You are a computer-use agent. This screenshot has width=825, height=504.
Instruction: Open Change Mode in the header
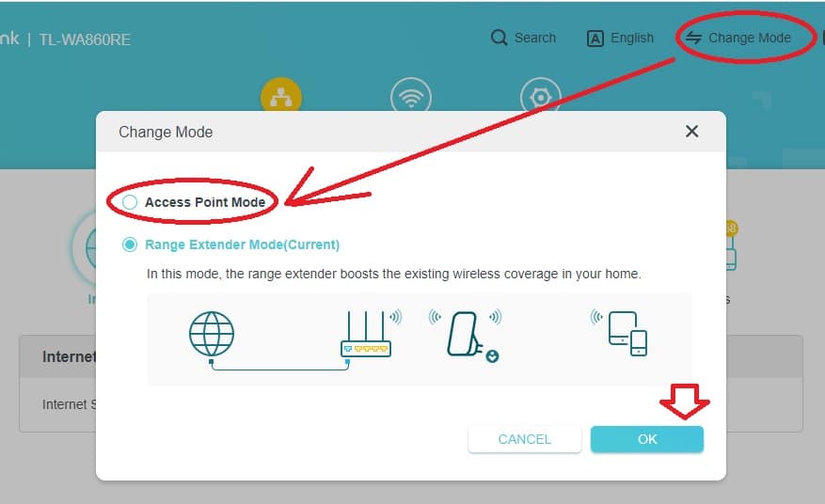(738, 38)
